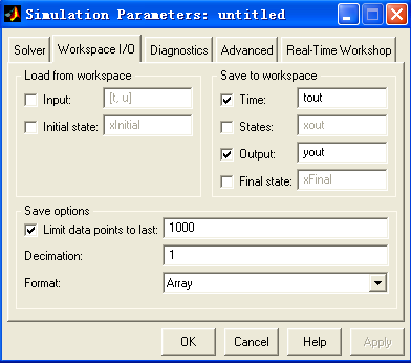Focus the tout time variable field

342,98
